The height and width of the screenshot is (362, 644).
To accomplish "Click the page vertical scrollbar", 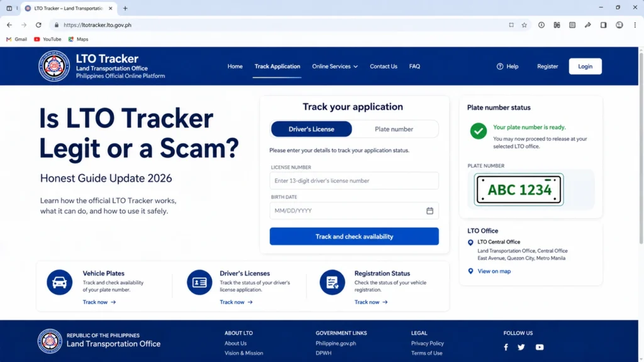I will [641, 148].
